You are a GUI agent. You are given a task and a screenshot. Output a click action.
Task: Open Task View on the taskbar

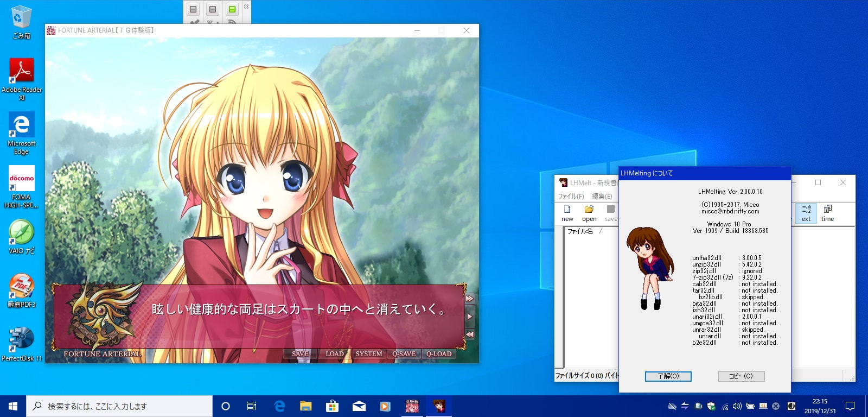point(252,406)
